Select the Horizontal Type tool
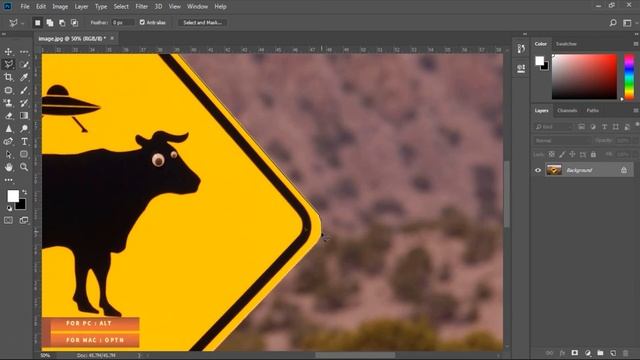Image resolution: width=640 pixels, height=360 pixels. tap(24, 142)
